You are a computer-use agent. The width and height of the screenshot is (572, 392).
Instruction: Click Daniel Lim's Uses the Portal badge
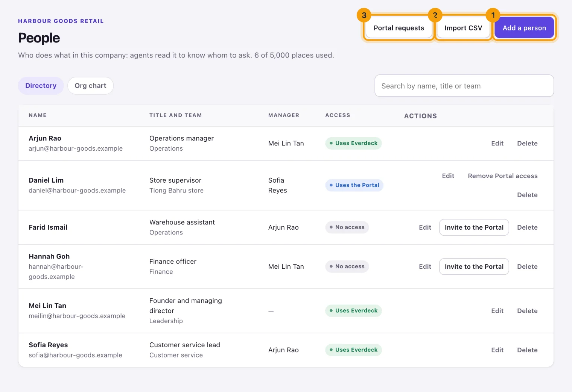354,185
